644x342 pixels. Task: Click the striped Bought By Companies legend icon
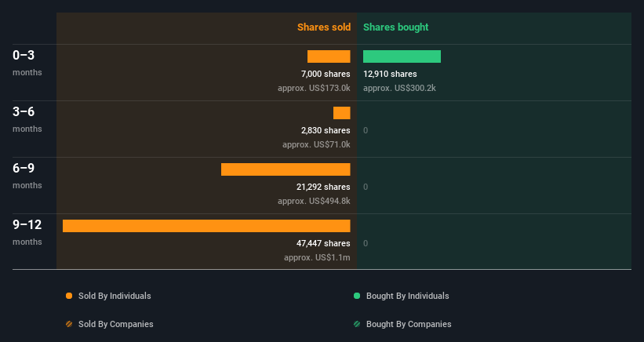[x=357, y=324]
